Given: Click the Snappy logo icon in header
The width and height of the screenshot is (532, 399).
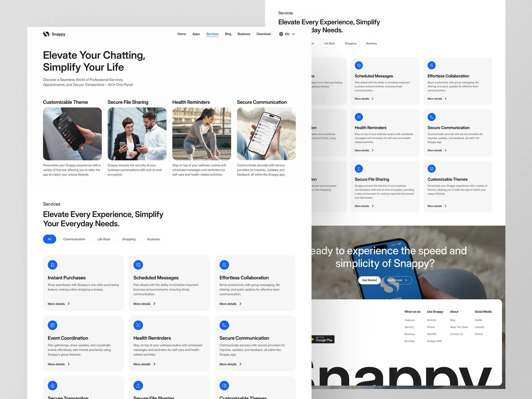Looking at the screenshot, I should pyautogui.click(x=46, y=34).
